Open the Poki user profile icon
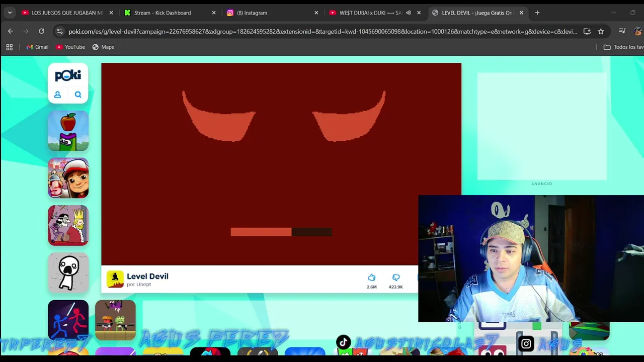 pos(57,95)
